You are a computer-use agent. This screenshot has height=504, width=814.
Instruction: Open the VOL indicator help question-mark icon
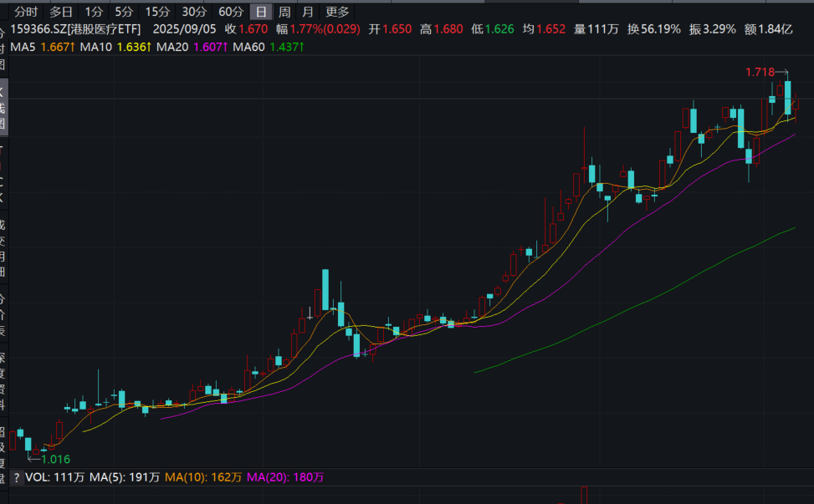click(x=16, y=477)
